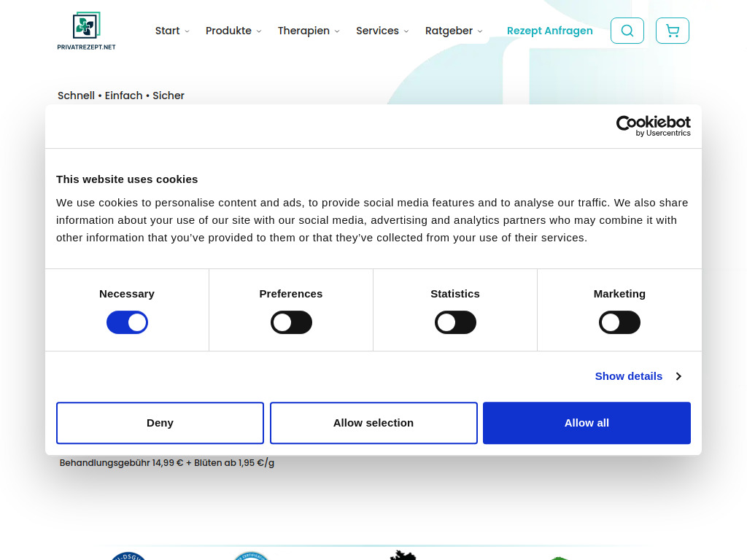The width and height of the screenshot is (747, 560).
Task: Turn on the Marketing cookies switch
Action: click(x=619, y=322)
